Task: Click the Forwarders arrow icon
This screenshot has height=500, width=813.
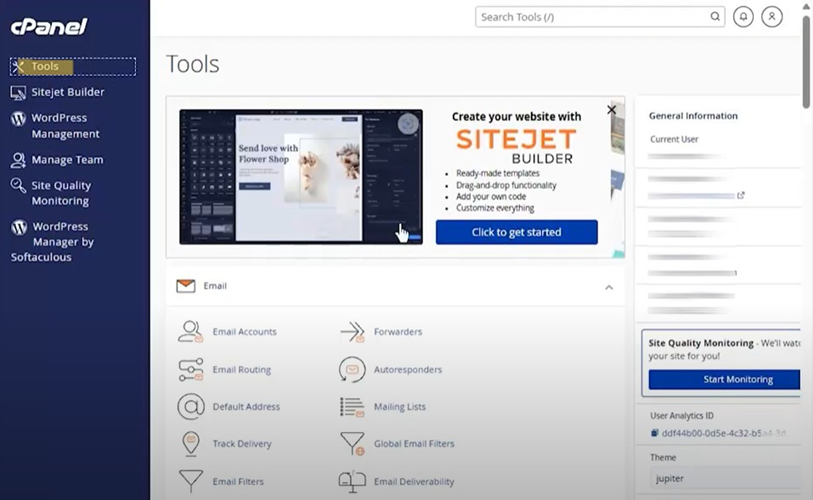Action: (x=353, y=332)
